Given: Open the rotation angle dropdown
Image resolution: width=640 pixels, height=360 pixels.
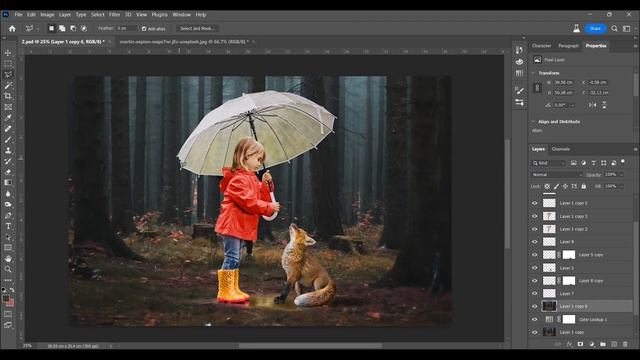Looking at the screenshot, I should [x=573, y=105].
